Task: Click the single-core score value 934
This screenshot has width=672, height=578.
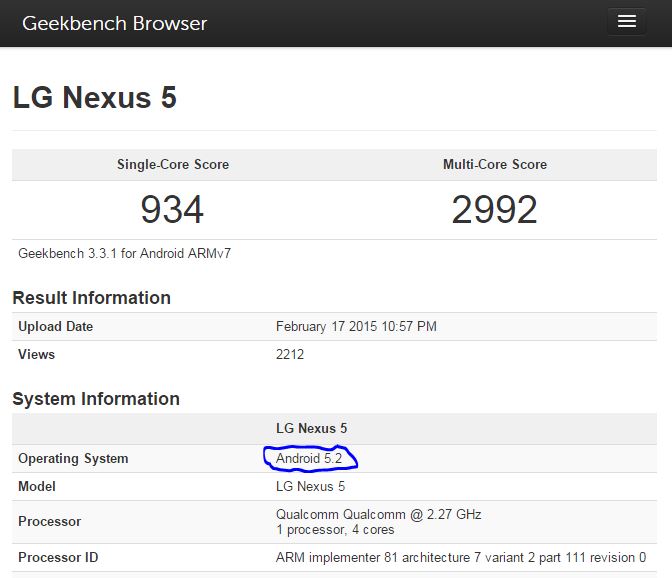Action: pyautogui.click(x=172, y=209)
